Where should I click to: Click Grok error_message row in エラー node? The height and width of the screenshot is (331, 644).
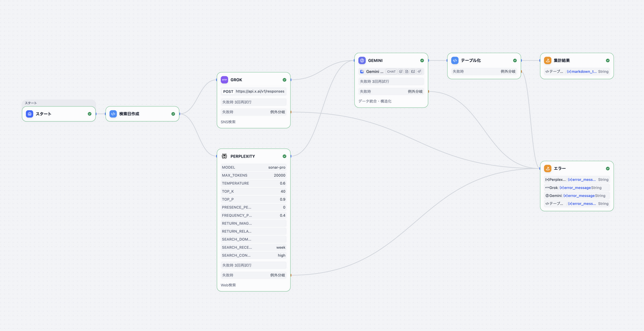(x=575, y=188)
